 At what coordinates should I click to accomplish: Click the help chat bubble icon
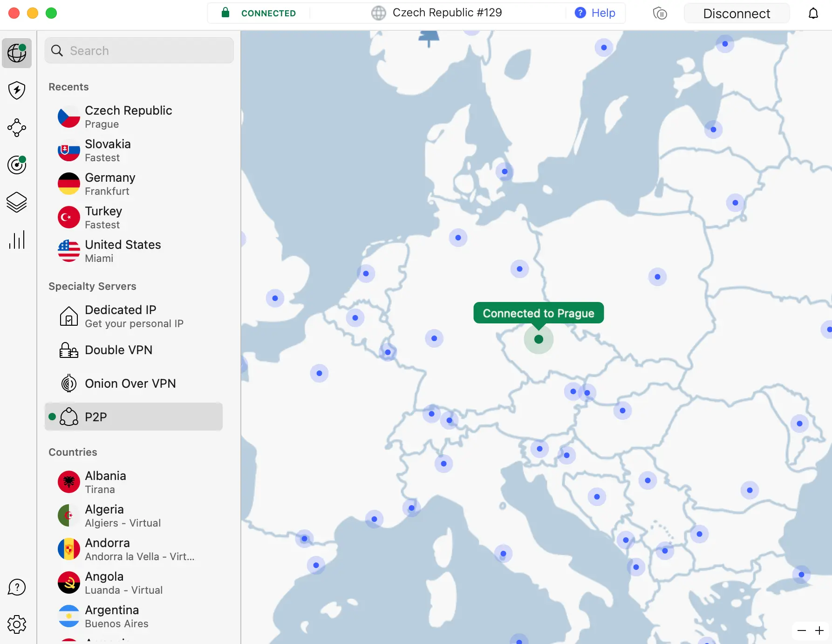pyautogui.click(x=17, y=587)
